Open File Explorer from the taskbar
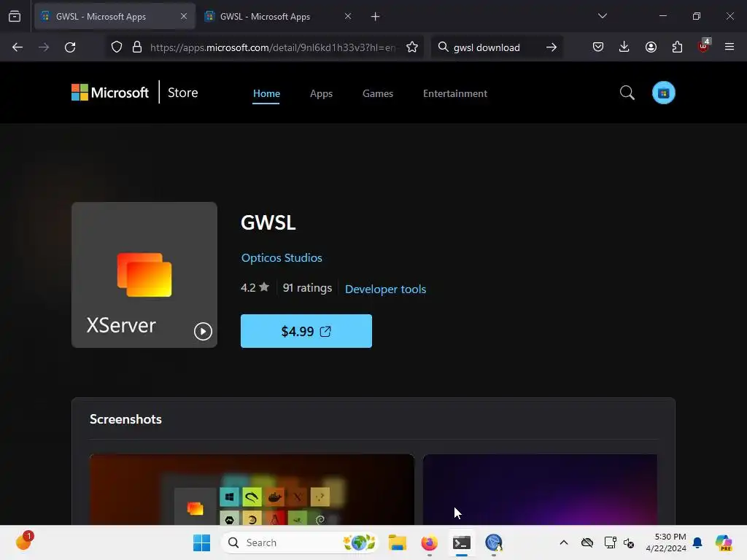This screenshot has width=747, height=560. [x=398, y=542]
